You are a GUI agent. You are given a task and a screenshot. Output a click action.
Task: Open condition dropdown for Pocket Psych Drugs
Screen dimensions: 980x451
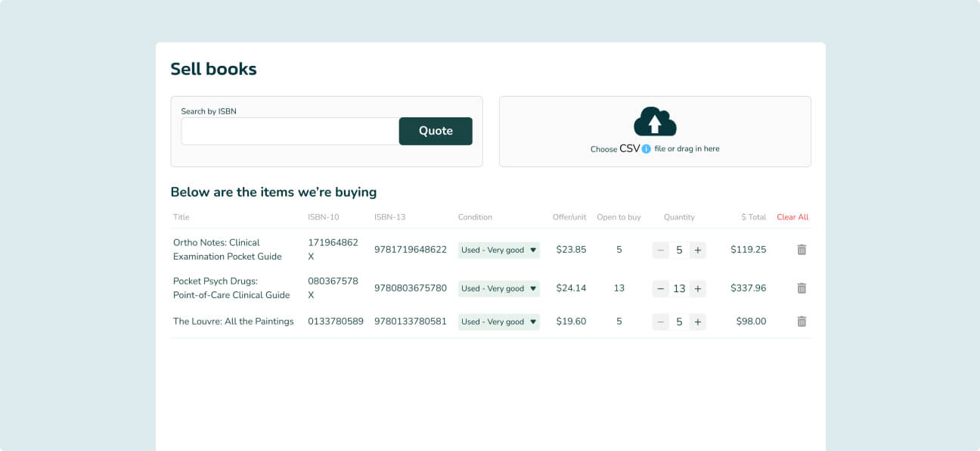498,288
